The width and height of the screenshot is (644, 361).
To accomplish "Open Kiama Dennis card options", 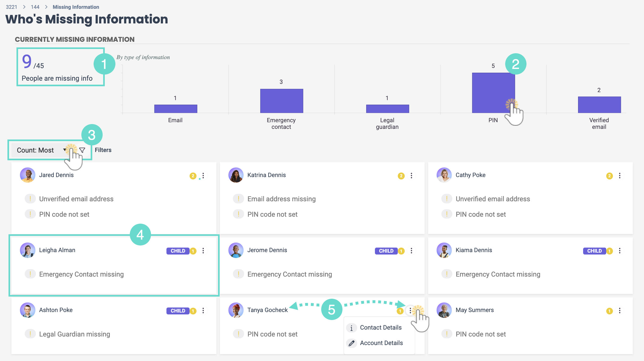I will point(620,251).
